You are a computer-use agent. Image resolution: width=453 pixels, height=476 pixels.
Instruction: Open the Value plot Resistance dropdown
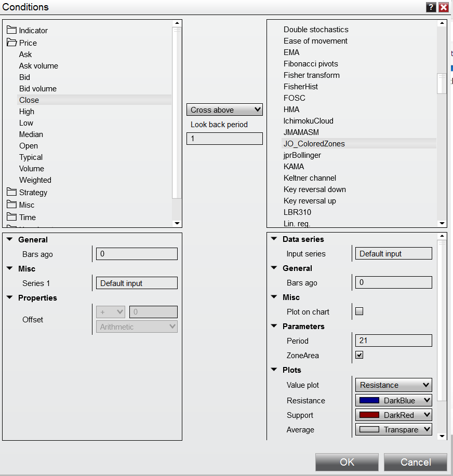[x=393, y=385]
